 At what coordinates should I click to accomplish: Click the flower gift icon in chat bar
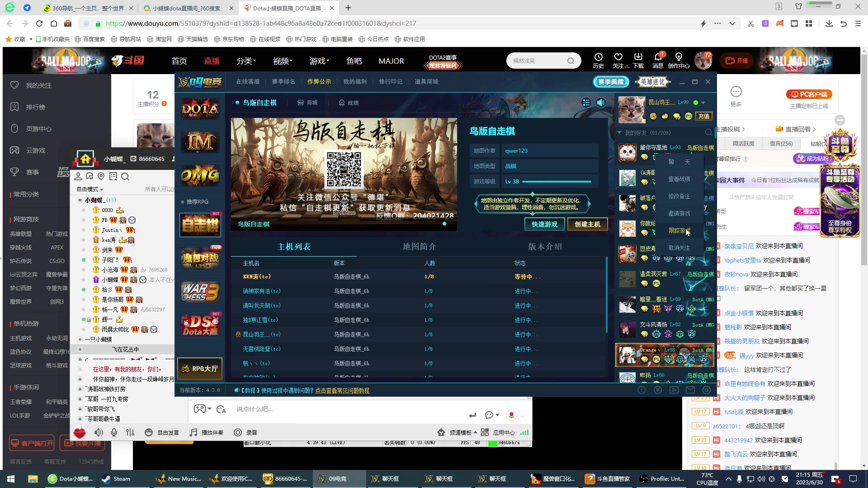click(511, 415)
